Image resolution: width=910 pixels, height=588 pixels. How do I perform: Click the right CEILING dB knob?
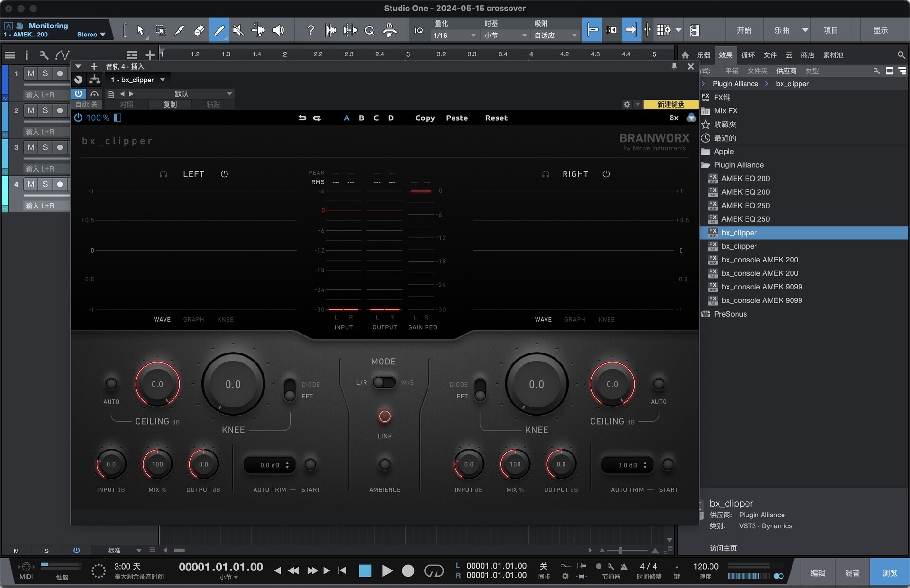[612, 384]
